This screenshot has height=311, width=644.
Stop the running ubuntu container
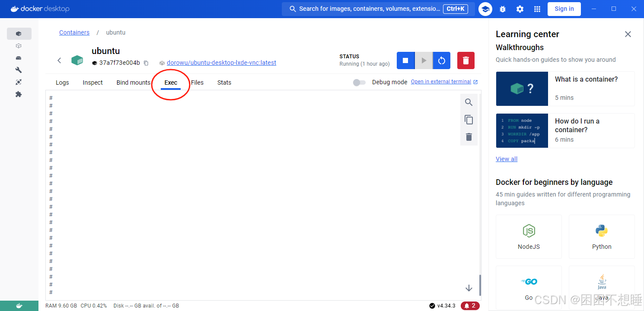tap(405, 60)
